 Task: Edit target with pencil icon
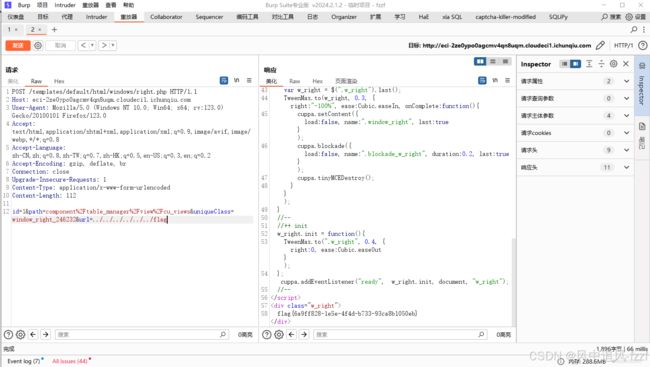(600, 45)
